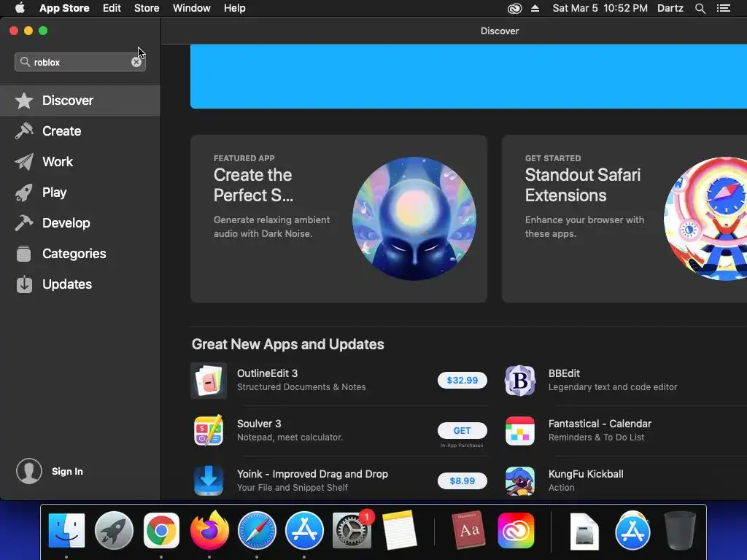Open the Window menu

[192, 8]
